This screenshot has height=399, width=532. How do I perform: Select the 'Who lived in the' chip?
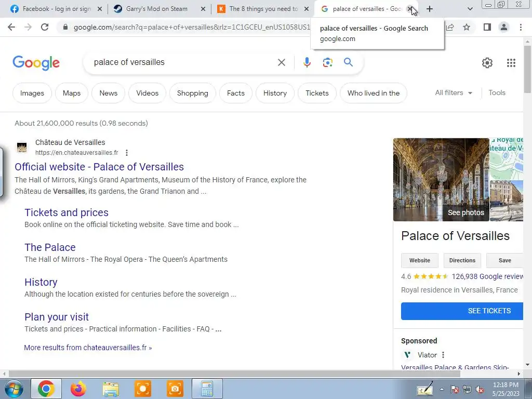tap(373, 93)
